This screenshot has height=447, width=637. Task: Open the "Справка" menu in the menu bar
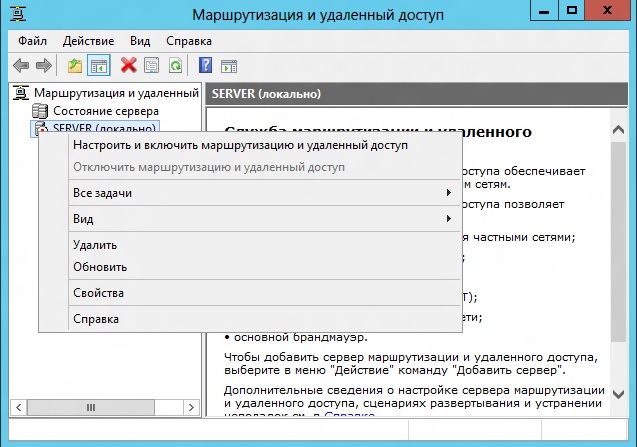point(188,41)
